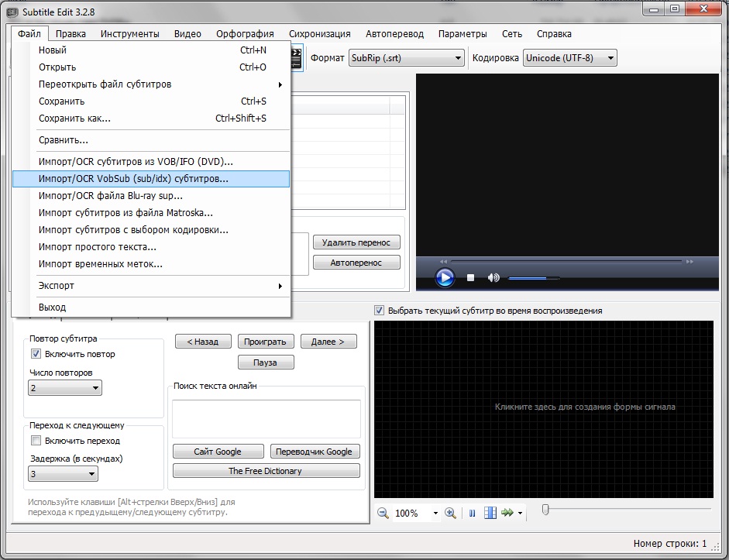Enable the 'Включить переход' checkbox
Image resolution: width=729 pixels, height=560 pixels.
click(36, 441)
